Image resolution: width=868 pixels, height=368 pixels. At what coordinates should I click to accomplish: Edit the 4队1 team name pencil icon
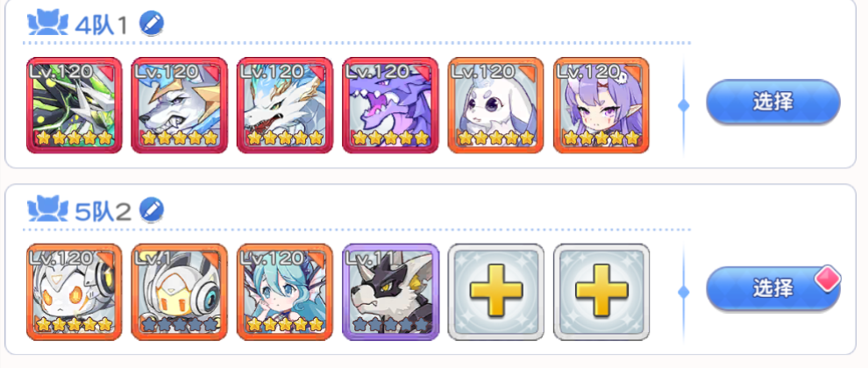click(151, 24)
